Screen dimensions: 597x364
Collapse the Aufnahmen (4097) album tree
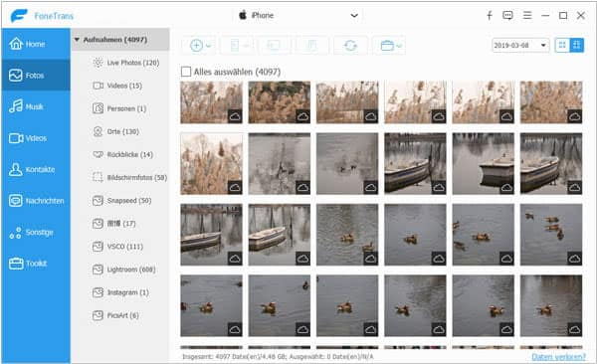click(77, 40)
